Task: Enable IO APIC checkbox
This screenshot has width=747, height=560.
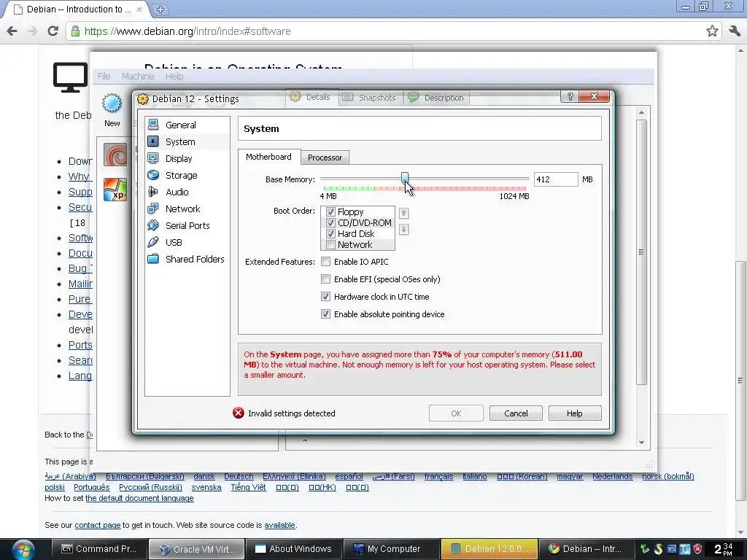Action: pyautogui.click(x=326, y=262)
